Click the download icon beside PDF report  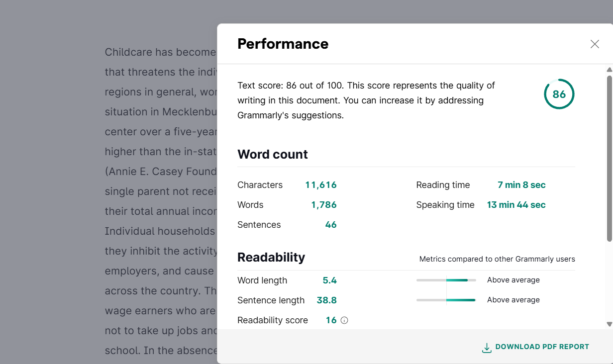click(x=487, y=348)
